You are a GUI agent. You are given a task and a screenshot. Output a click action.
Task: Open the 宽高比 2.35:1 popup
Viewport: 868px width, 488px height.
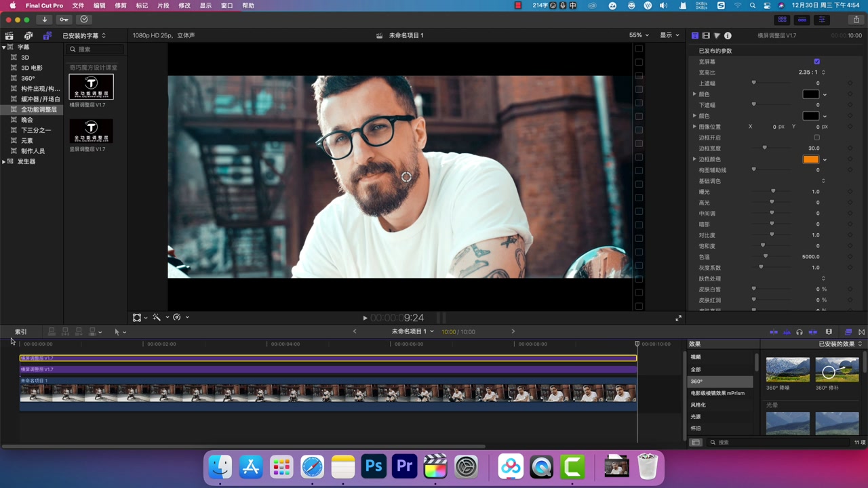coord(811,73)
